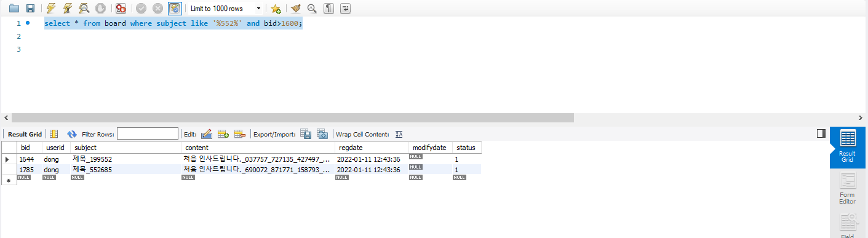Toggle auto-commit mode
The height and width of the screenshot is (238, 868).
tap(175, 9)
